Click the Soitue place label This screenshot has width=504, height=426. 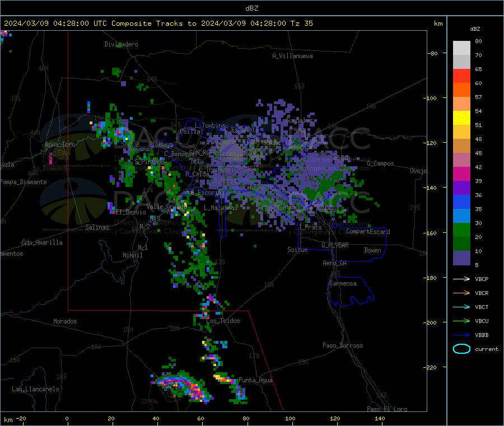click(297, 250)
